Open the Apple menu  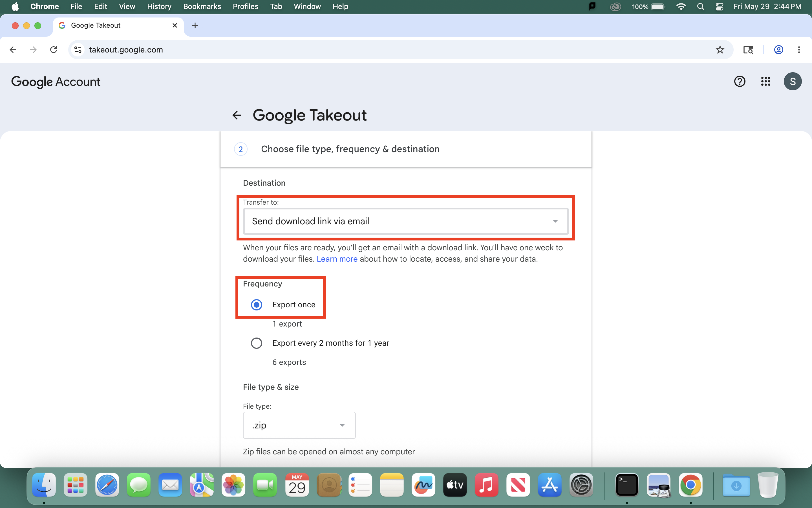click(15, 7)
